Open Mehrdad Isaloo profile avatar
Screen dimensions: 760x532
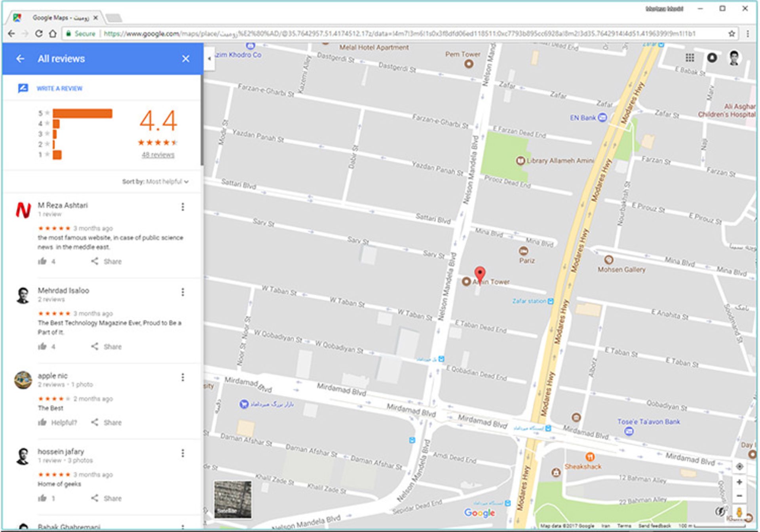coord(23,295)
